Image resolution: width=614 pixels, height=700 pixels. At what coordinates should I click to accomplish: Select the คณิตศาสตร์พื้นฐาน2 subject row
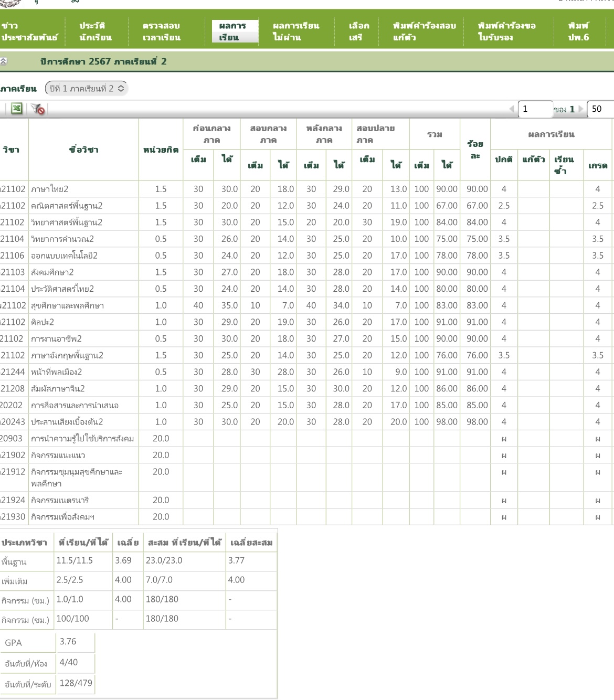coord(306,206)
